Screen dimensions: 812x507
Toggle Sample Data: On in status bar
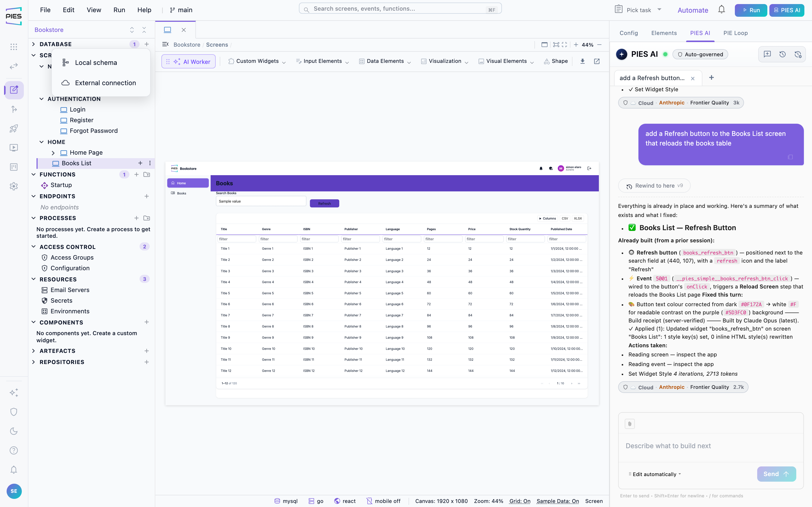[x=558, y=501]
